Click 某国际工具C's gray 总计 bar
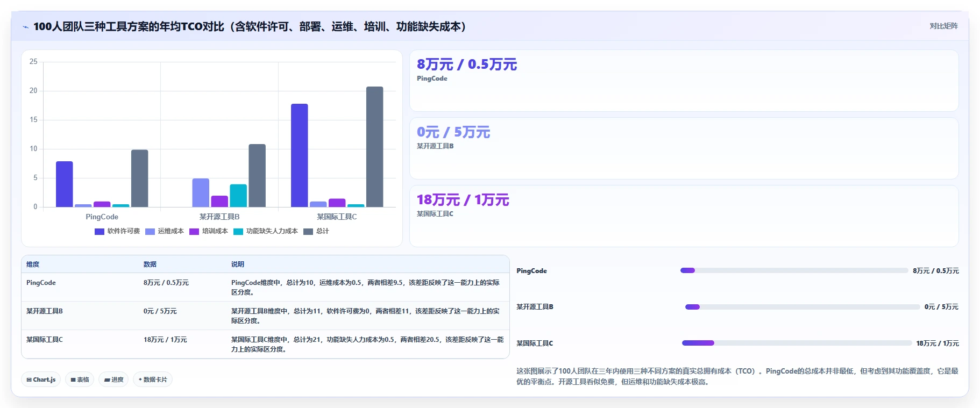The width and height of the screenshot is (980, 408). (375, 147)
